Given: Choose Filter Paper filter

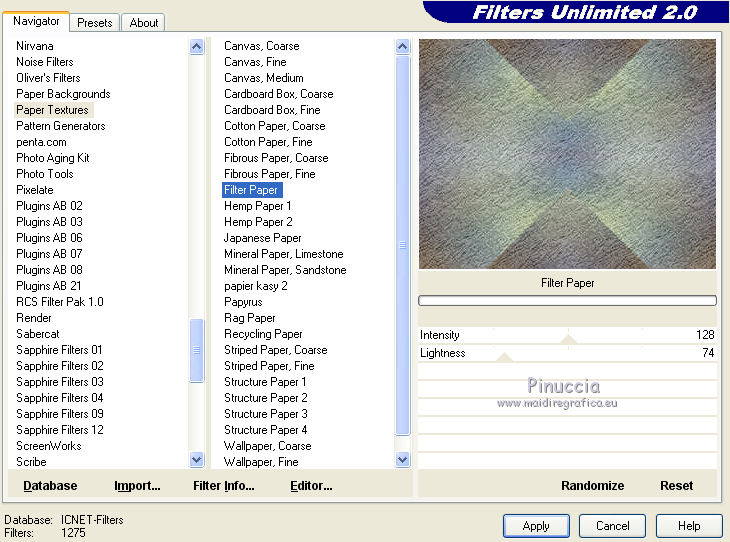Looking at the screenshot, I should (251, 190).
